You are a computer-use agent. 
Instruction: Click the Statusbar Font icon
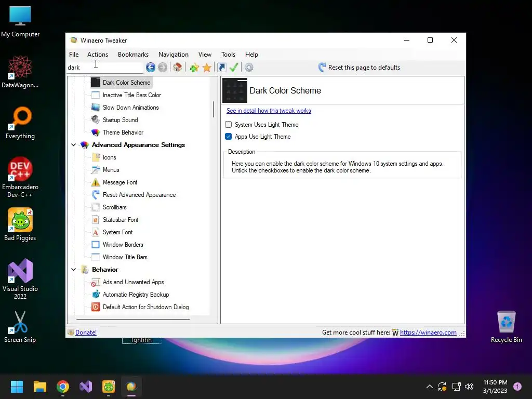96,220
